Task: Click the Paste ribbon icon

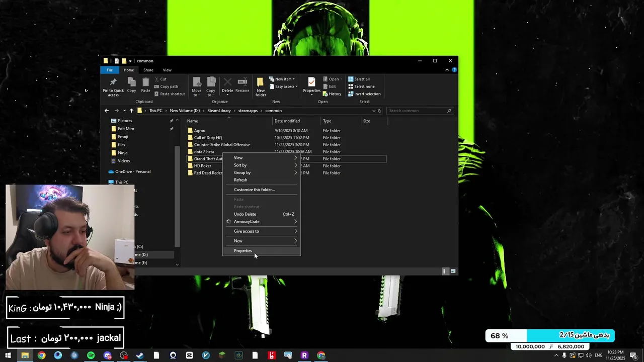Action: click(x=145, y=82)
